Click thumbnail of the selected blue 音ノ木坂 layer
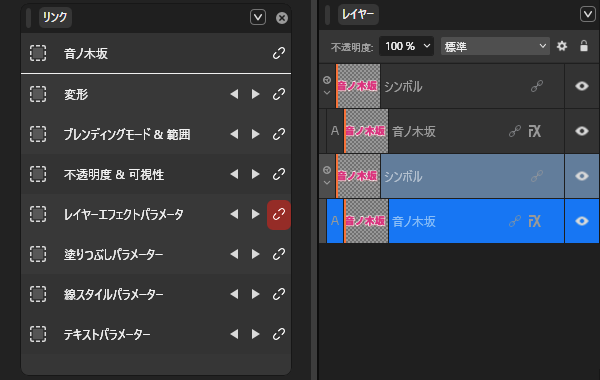Image resolution: width=600 pixels, height=380 pixels. 366,221
